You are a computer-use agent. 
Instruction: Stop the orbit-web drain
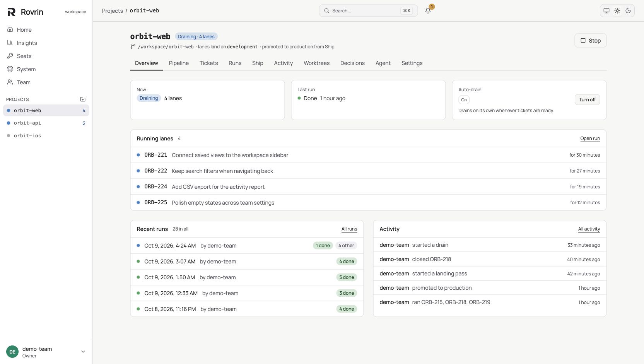click(591, 41)
